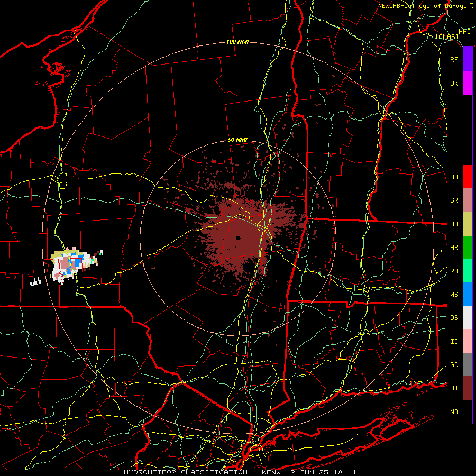Screen dimensions: 476x476
Task: Click the DS dry snow white swatch
Action: 467,317
